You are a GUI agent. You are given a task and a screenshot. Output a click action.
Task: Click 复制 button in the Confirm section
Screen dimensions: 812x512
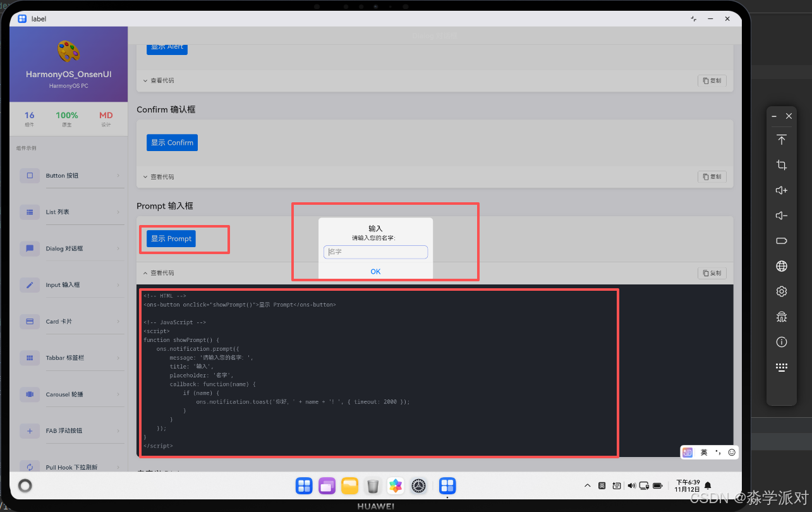[x=712, y=177]
